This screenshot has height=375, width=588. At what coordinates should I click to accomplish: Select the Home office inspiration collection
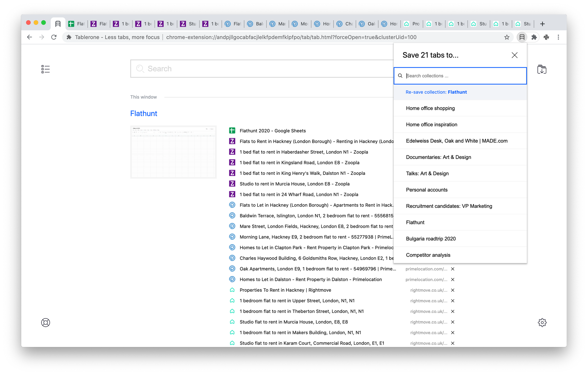[x=460, y=125]
